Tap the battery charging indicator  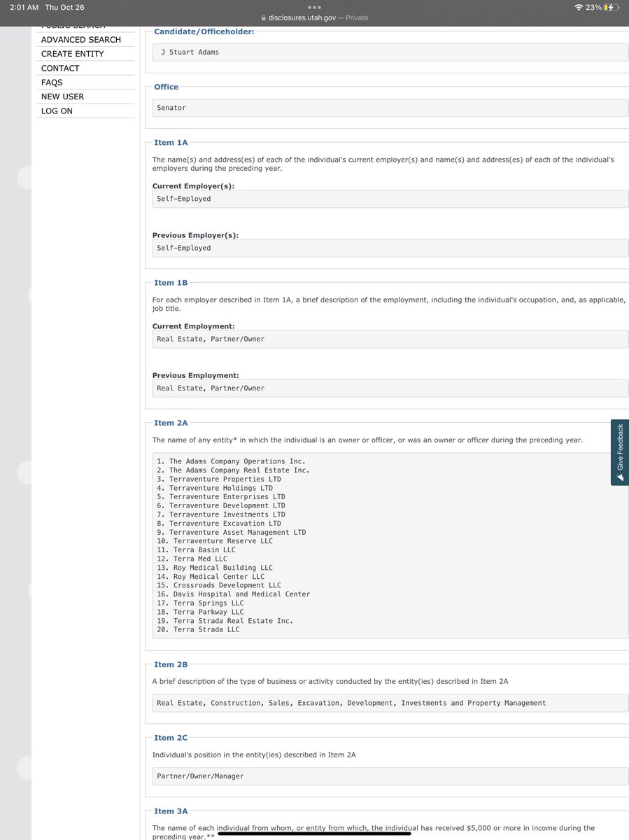(x=612, y=8)
